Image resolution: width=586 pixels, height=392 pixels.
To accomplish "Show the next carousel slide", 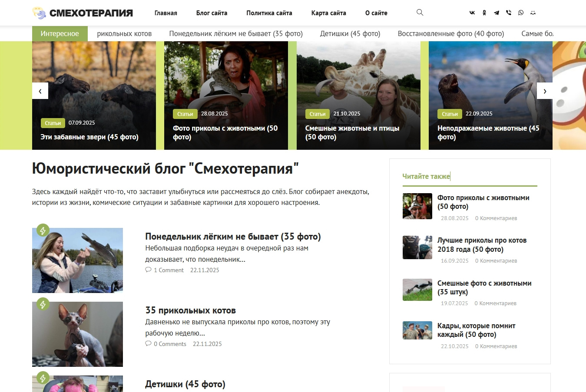I will 545,91.
